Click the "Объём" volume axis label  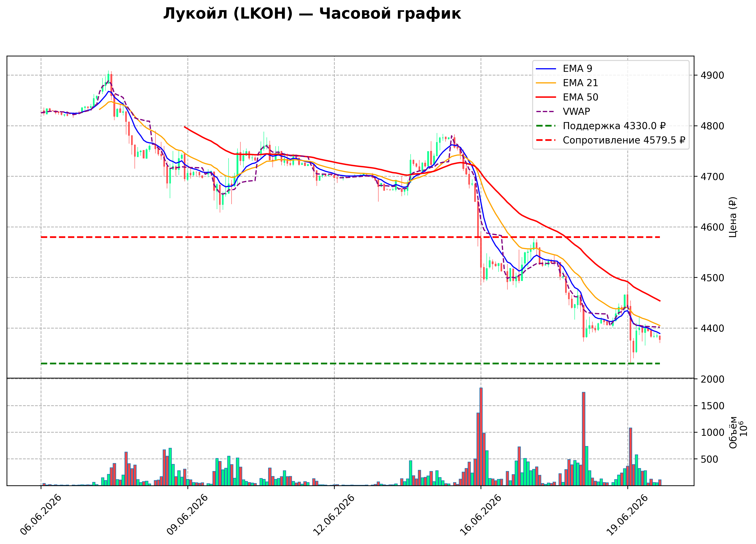coord(733,432)
